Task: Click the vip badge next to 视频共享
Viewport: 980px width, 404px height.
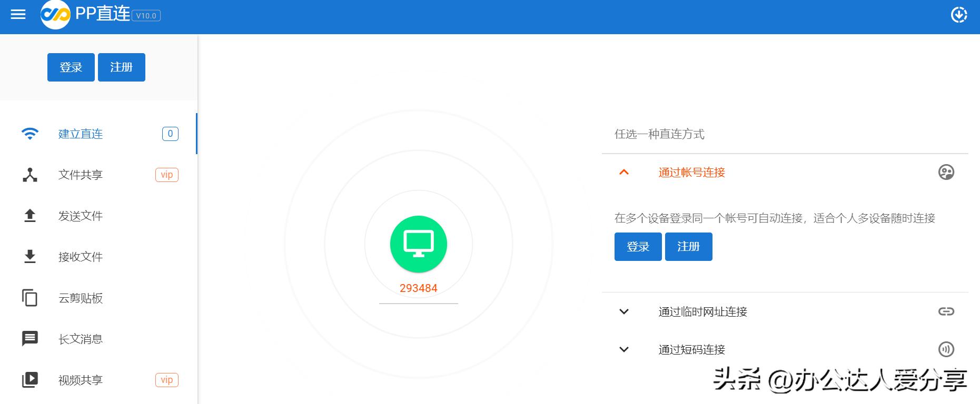Action: tap(167, 380)
